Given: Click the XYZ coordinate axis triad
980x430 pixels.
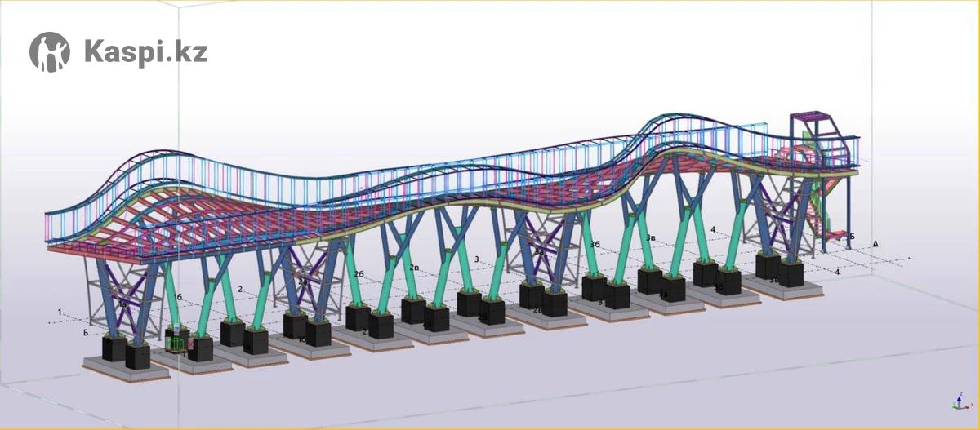Looking at the screenshot, I should coord(958,401).
